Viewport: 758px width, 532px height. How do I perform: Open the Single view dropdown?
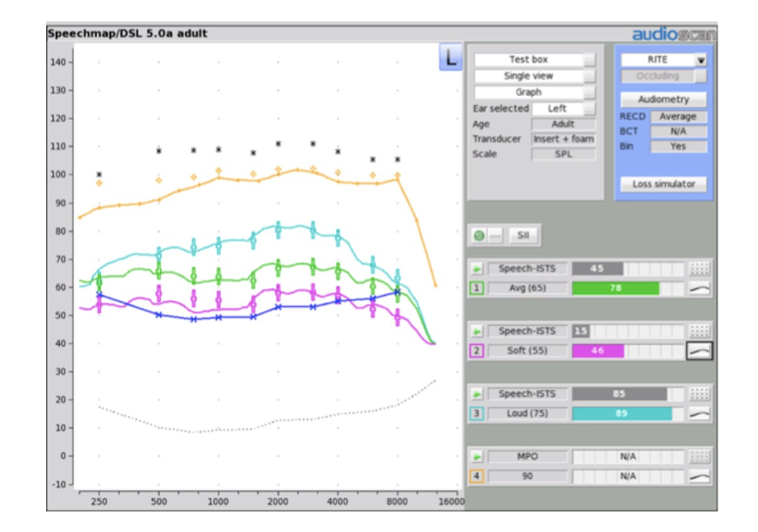(535, 76)
